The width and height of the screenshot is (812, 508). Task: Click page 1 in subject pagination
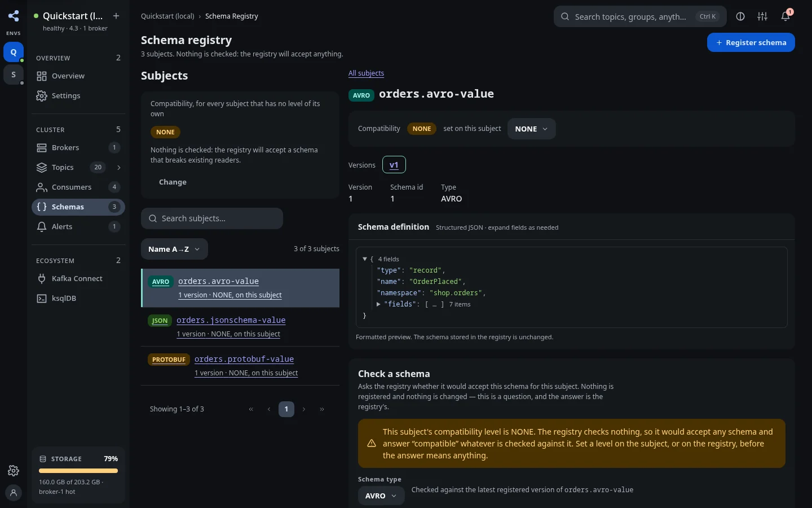[286, 409]
